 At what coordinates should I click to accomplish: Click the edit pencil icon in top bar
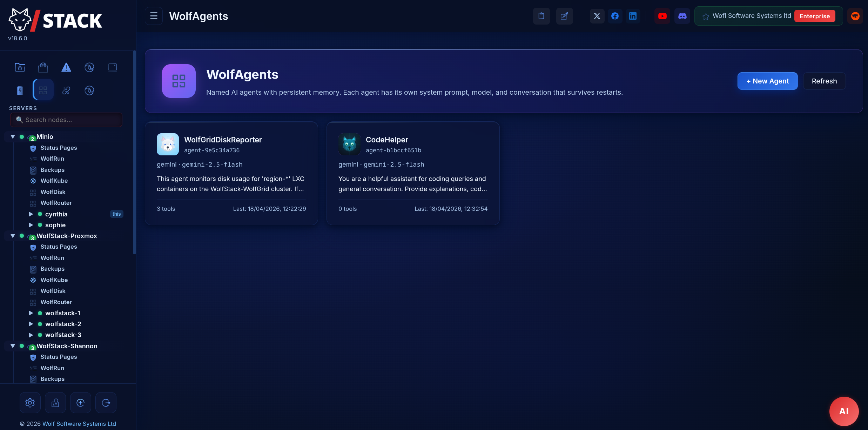point(564,16)
